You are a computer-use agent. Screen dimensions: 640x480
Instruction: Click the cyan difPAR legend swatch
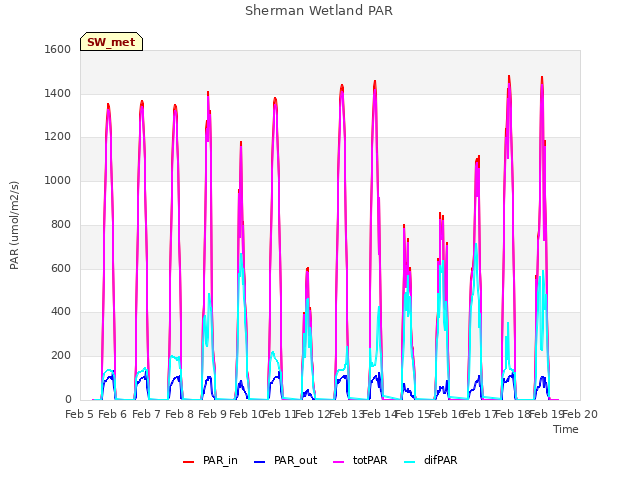(x=409, y=462)
